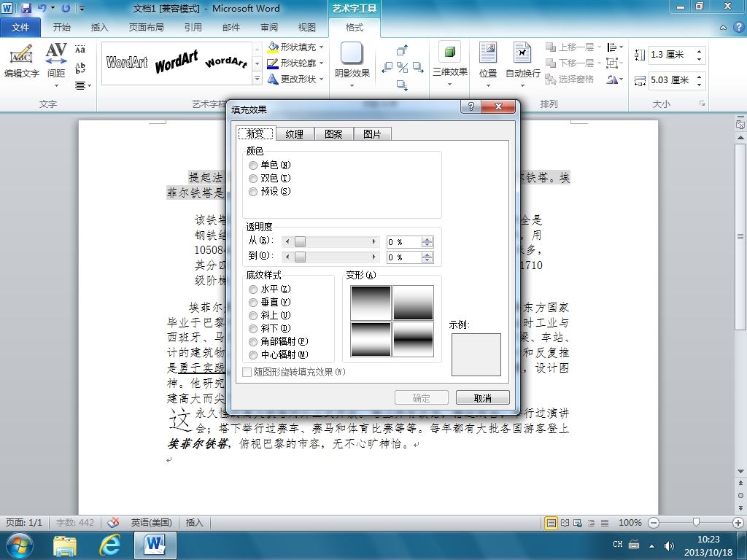Open the Page Layout (页面布局) ribbon tab
Image resolution: width=747 pixels, height=560 pixels.
tap(146, 27)
